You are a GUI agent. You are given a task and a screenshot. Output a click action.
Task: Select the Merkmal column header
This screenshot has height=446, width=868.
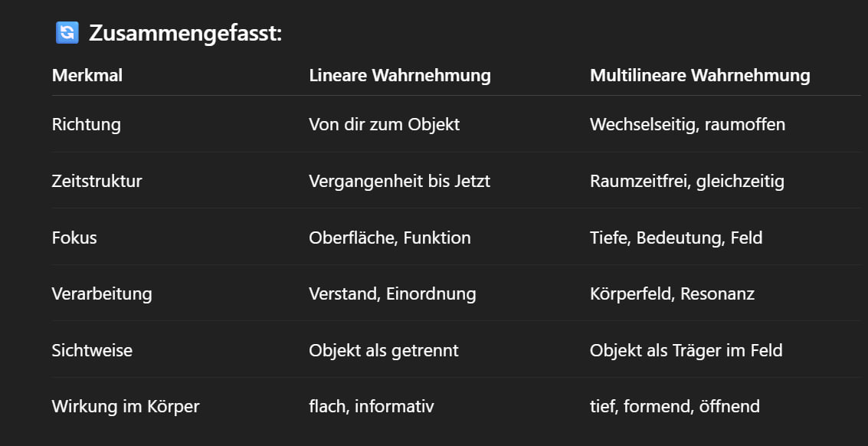point(87,75)
